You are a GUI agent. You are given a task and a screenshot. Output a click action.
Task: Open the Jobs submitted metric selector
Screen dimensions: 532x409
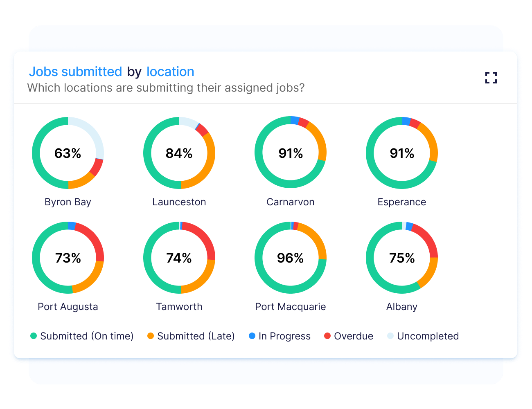pos(76,72)
